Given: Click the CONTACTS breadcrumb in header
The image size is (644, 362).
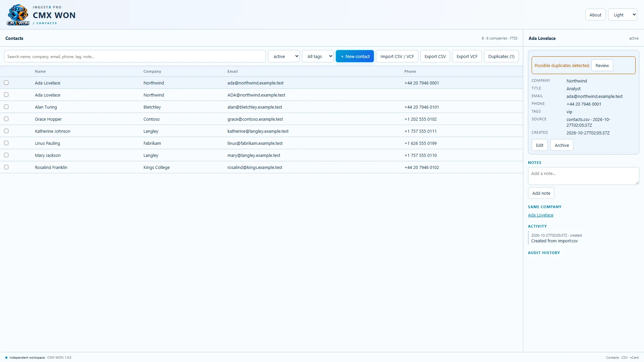Looking at the screenshot, I should pyautogui.click(x=47, y=23).
